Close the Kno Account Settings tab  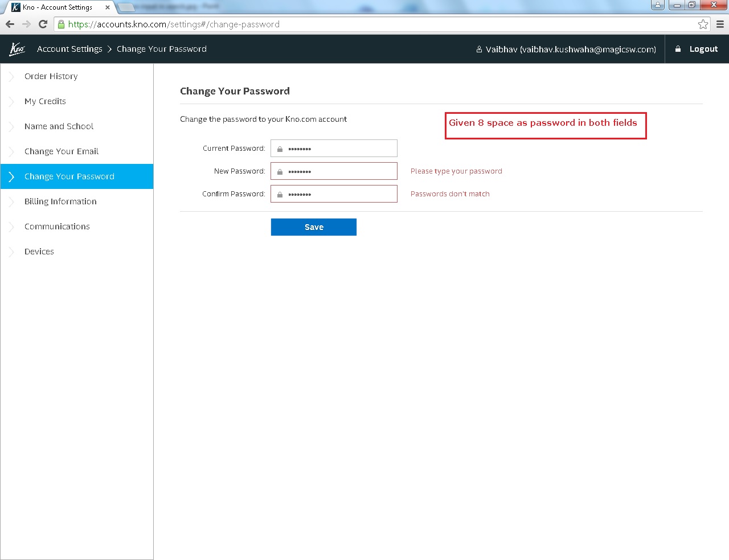(107, 7)
